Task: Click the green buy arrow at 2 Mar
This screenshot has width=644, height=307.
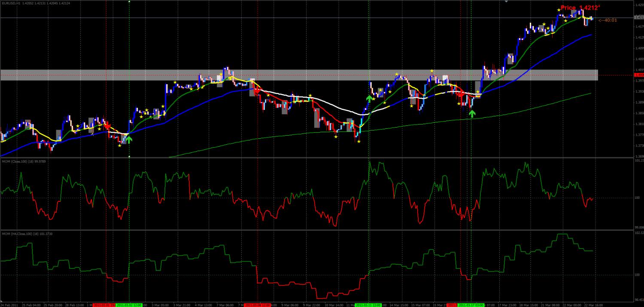Action: tap(128, 139)
